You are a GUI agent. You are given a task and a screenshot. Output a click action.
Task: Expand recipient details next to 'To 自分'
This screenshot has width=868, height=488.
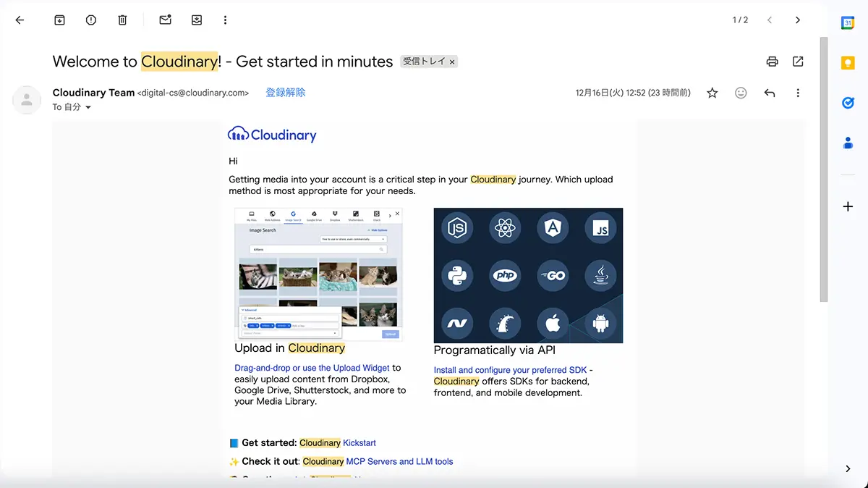(88, 107)
